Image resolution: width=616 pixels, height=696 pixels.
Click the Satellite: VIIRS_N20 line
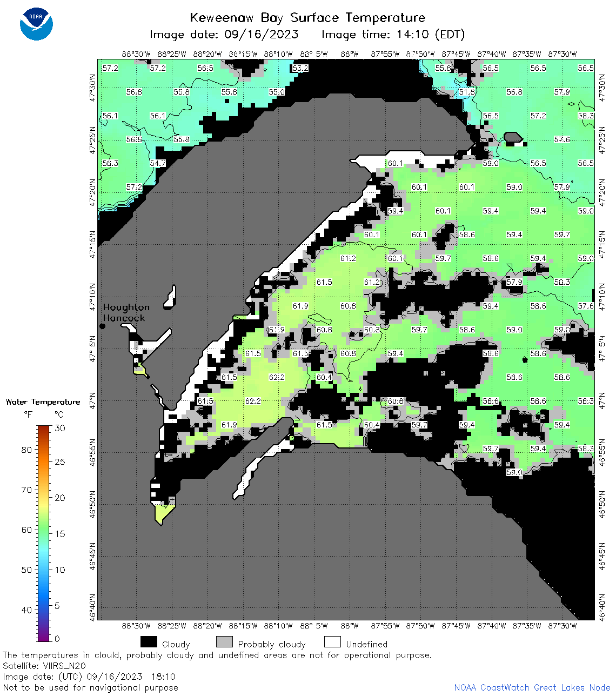(44, 666)
